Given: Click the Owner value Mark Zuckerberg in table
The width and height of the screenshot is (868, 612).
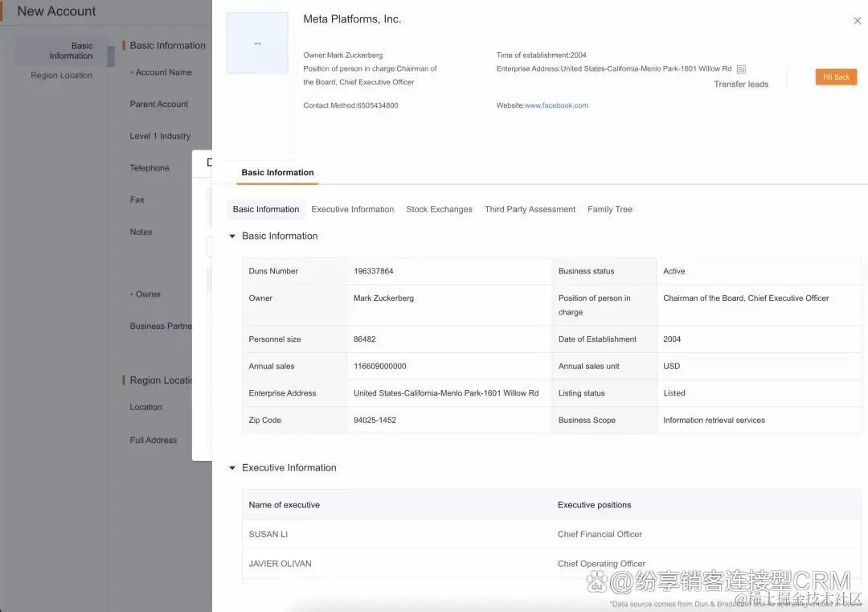Looking at the screenshot, I should point(383,298).
